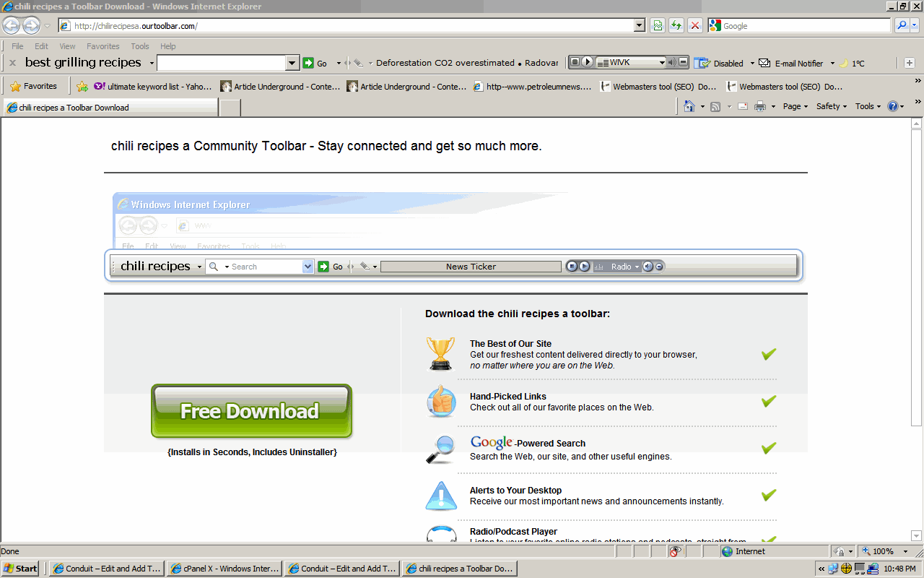
Task: Click the Protected Mode icon in status bar
Action: [x=840, y=551]
